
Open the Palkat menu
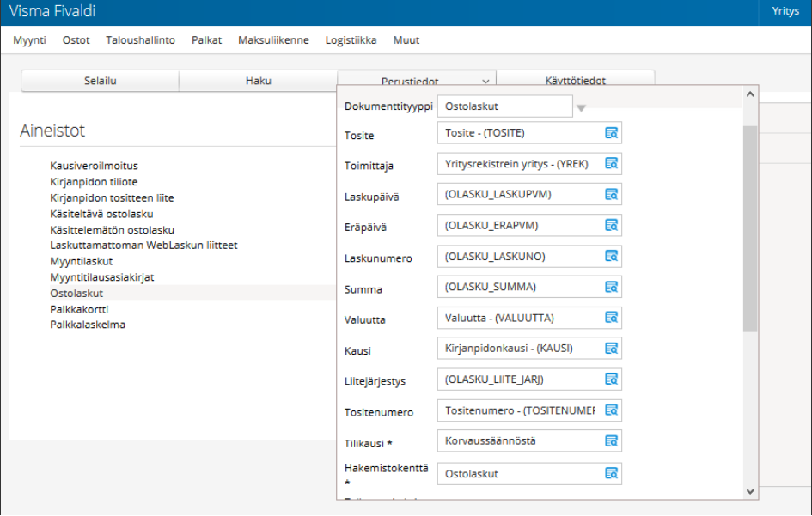(x=206, y=40)
